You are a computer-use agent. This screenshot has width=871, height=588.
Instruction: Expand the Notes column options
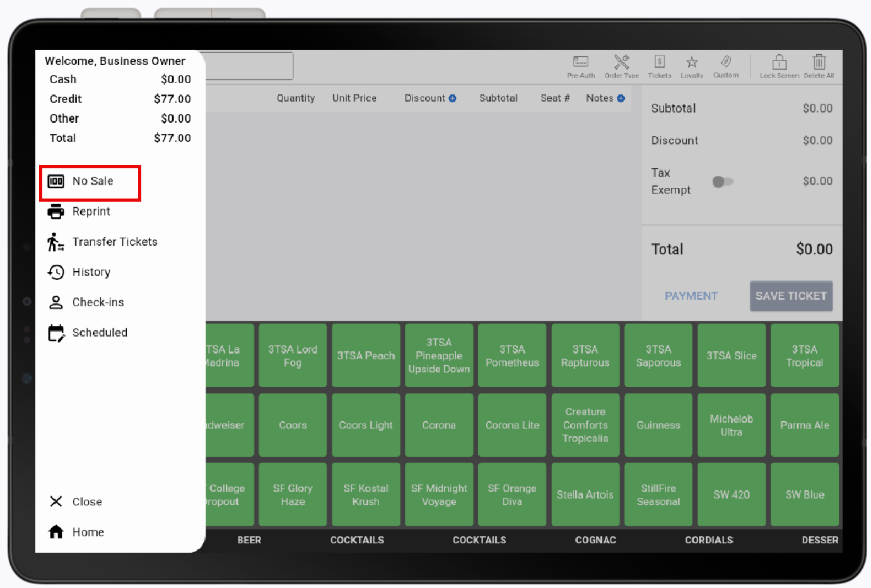[622, 98]
